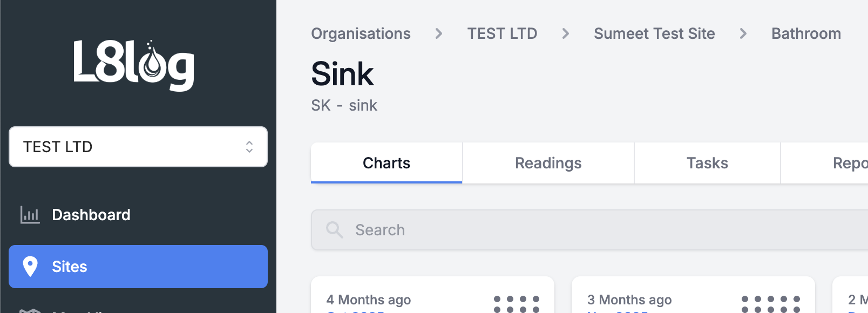This screenshot has height=313, width=868.
Task: Open the Dashboard bar chart icon
Action: (x=30, y=215)
